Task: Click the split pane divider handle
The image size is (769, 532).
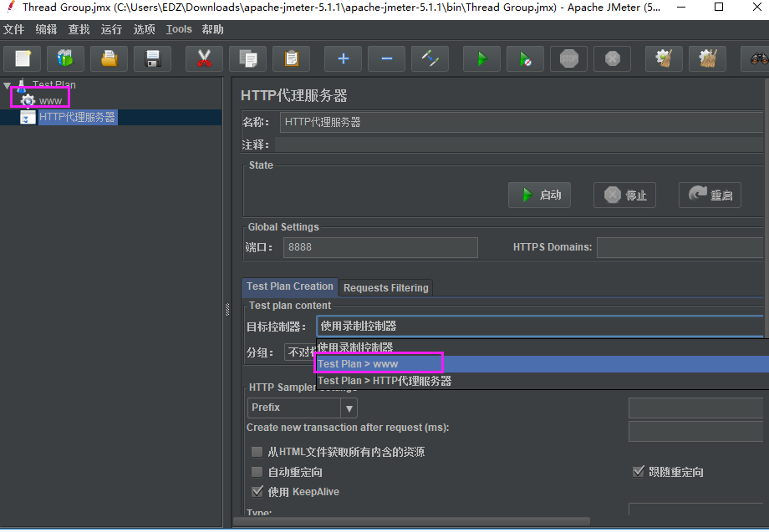Action: (227, 310)
